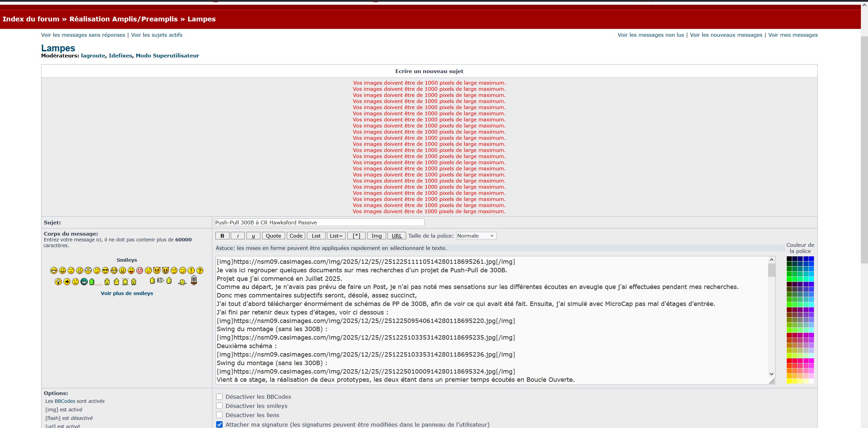The height and width of the screenshot is (428, 868).
Task: Click inside the Sujet text field
Action: click(x=319, y=223)
